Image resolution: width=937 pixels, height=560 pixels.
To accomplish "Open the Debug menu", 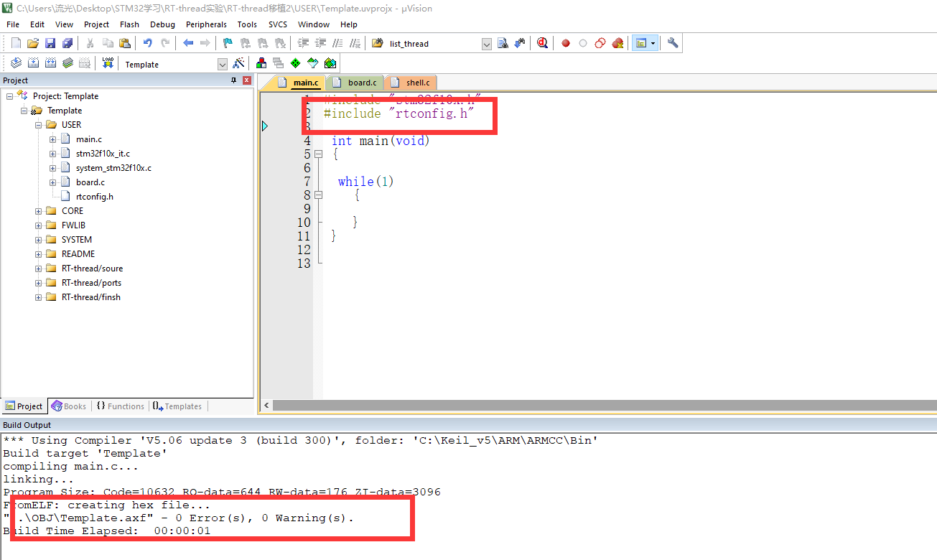I will tap(162, 24).
